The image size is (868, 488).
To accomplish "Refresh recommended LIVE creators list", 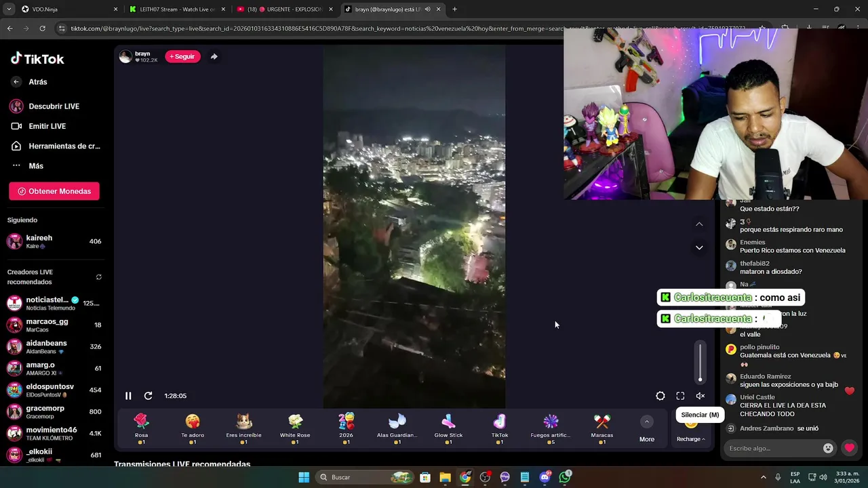I will (98, 277).
